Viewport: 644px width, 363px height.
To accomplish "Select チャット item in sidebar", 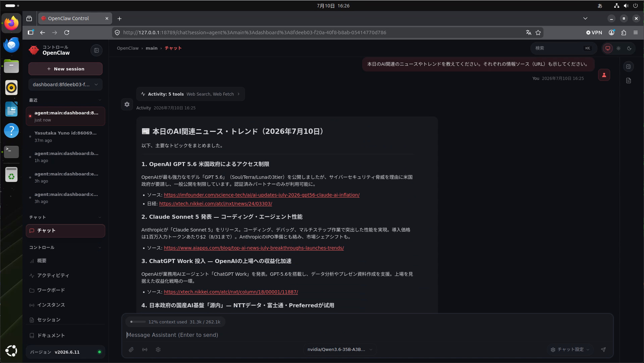I will [x=65, y=231].
